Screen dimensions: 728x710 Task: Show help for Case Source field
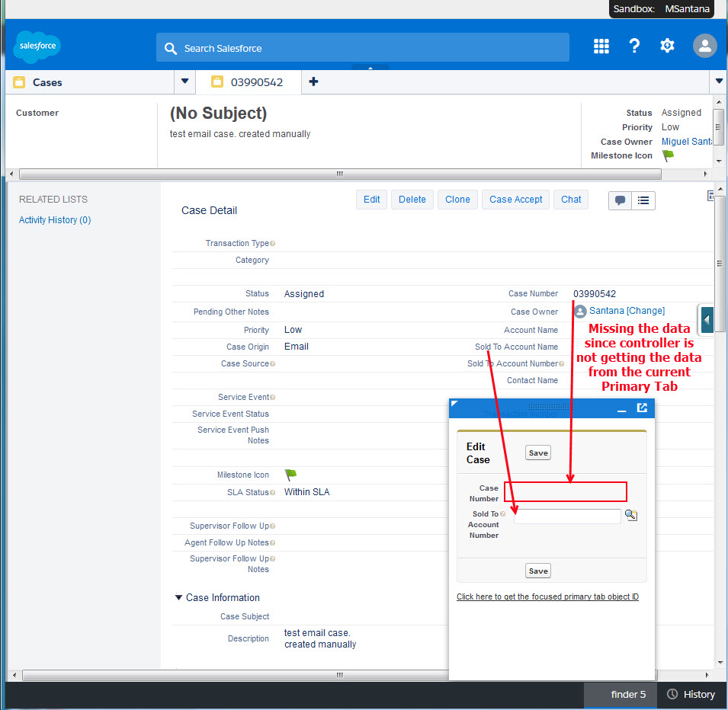point(273,364)
